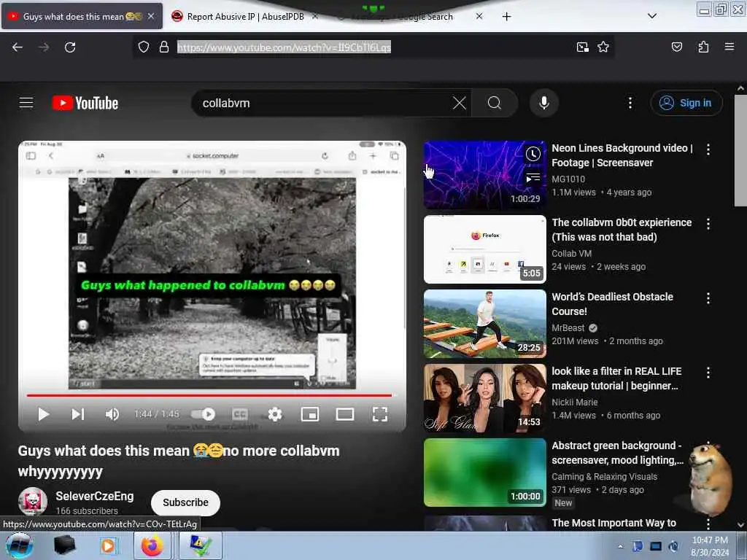The image size is (747, 560).
Task: Open the SeleverCzeEng channel name link
Action: coord(94,496)
